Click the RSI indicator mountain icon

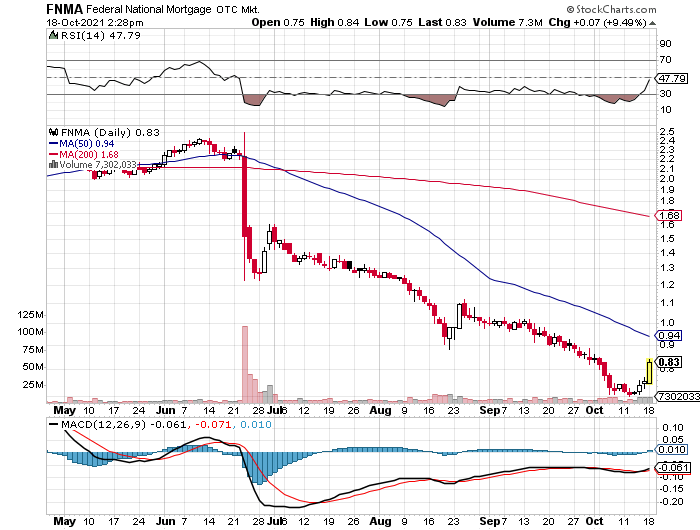pos(53,35)
